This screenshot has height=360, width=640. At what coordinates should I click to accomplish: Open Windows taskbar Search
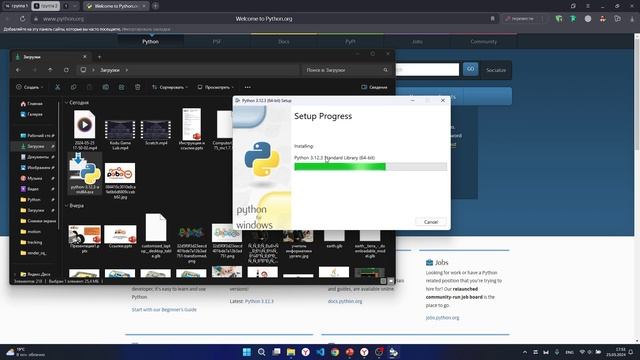[x=262, y=352]
